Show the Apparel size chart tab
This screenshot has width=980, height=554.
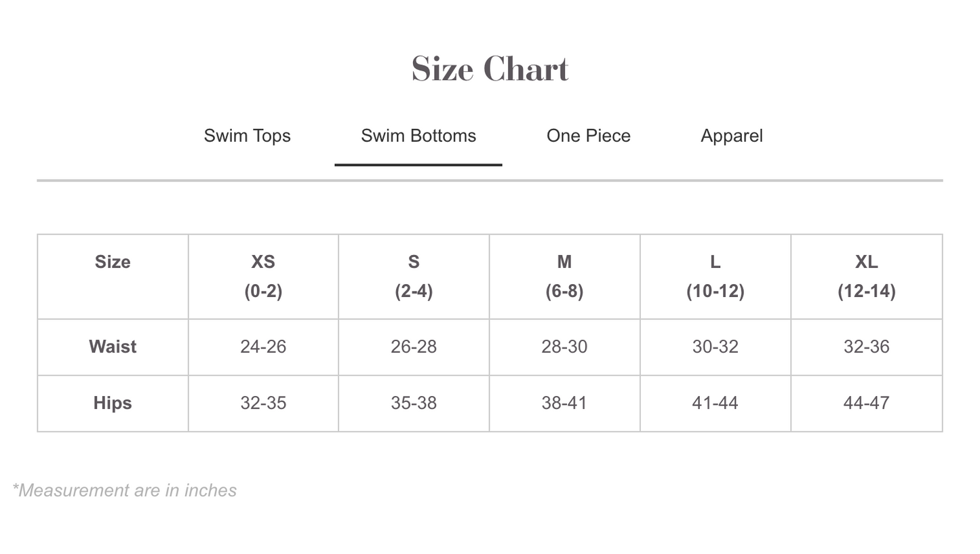click(x=731, y=136)
